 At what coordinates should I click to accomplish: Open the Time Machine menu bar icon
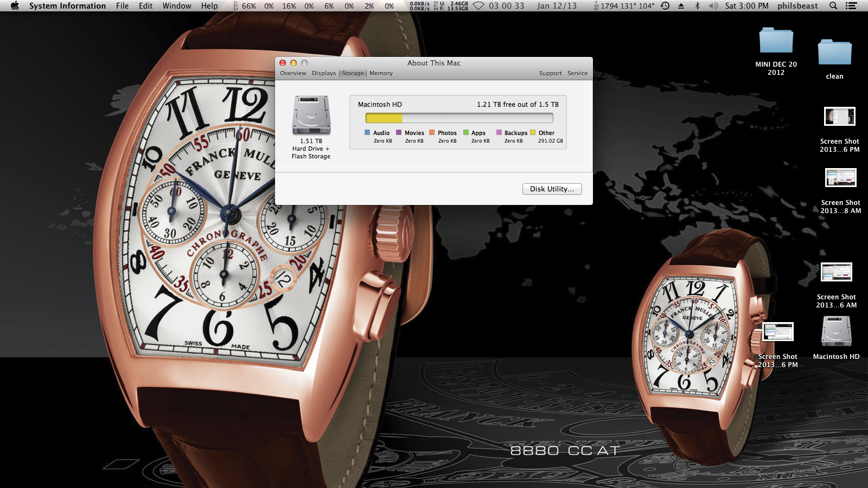coord(665,6)
